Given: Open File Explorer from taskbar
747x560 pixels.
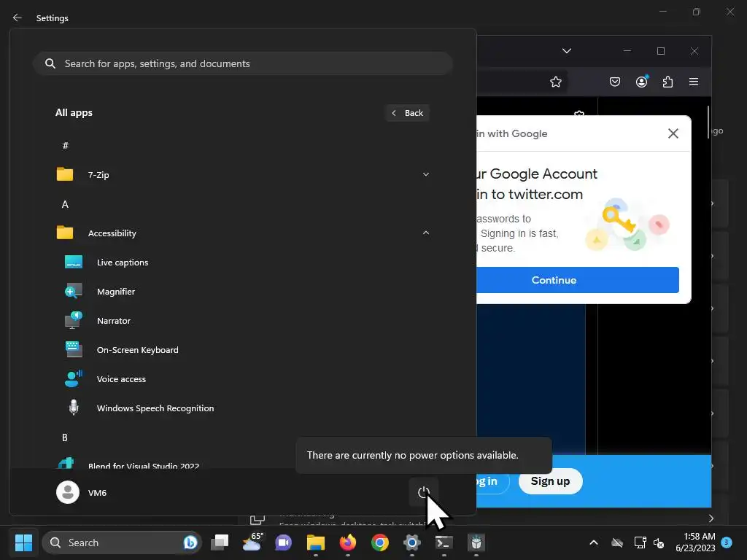Looking at the screenshot, I should click(x=315, y=542).
